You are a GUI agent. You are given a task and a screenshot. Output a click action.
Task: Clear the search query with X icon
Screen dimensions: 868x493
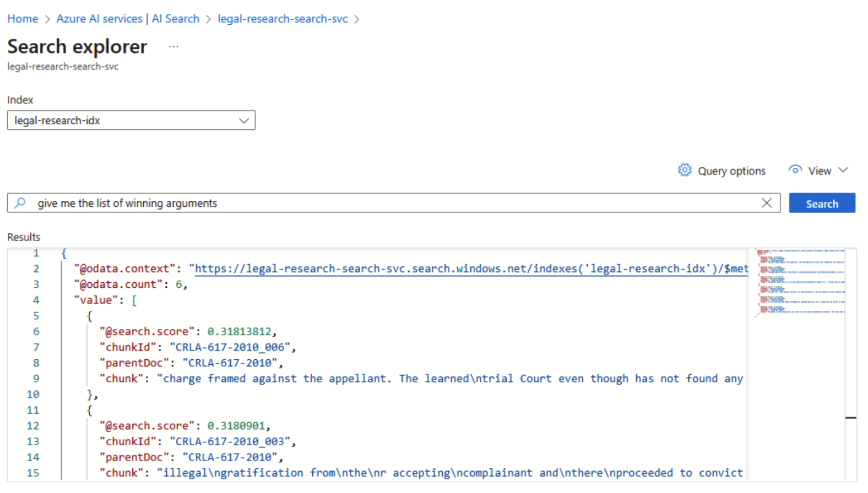coord(766,203)
